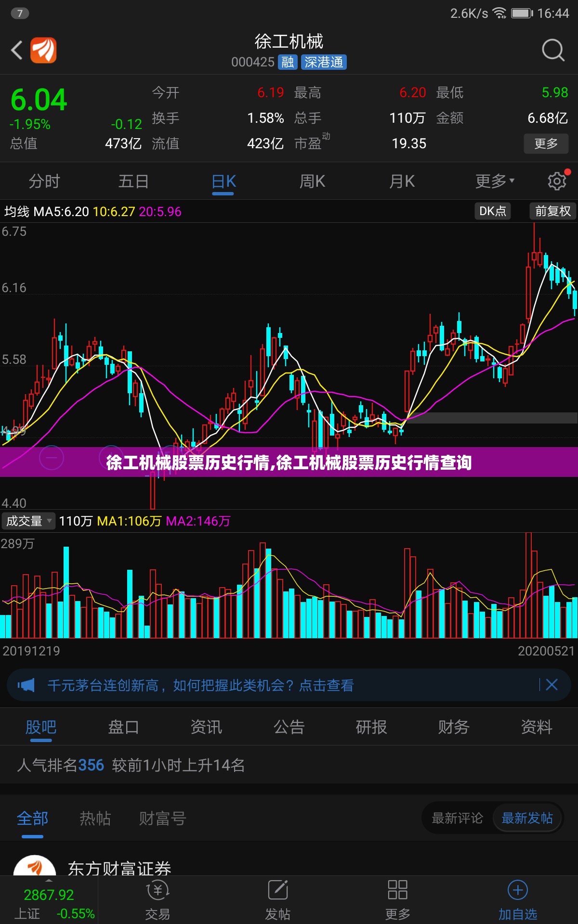Open the 研报 research reports tab
This screenshot has height=924, width=578.
coord(371,727)
